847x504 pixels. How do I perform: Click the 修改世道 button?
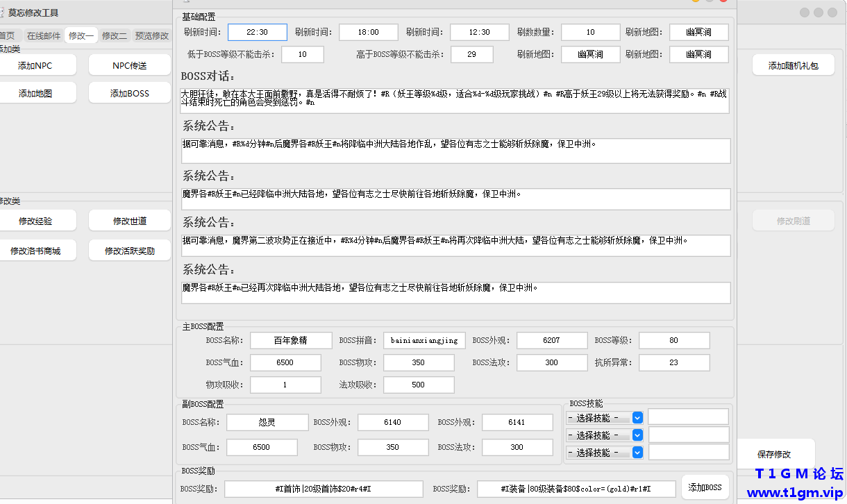[x=130, y=221]
